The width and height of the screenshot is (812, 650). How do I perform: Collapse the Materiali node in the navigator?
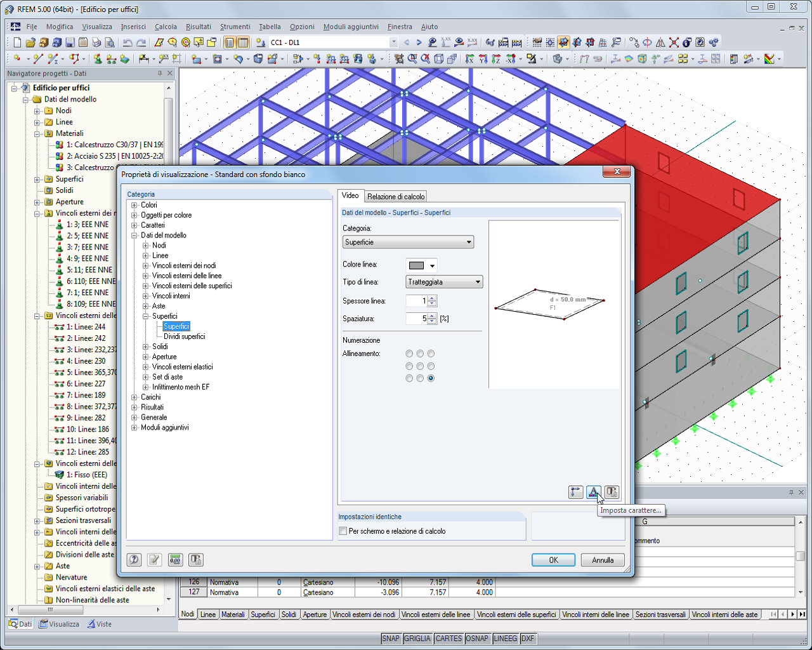tap(37, 134)
